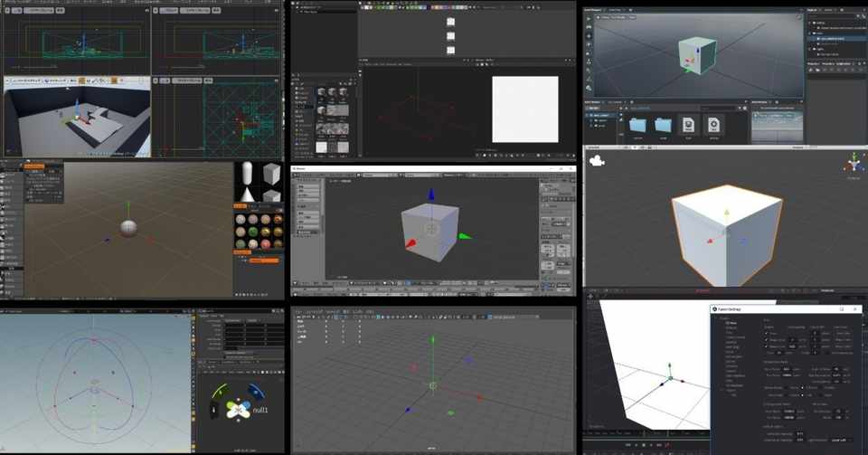
Task: Pick the green material sphere preset
Action: point(252,232)
